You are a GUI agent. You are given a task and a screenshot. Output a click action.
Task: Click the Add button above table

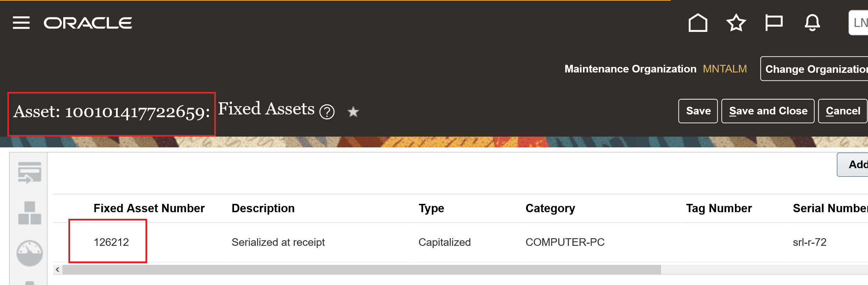[853, 165]
